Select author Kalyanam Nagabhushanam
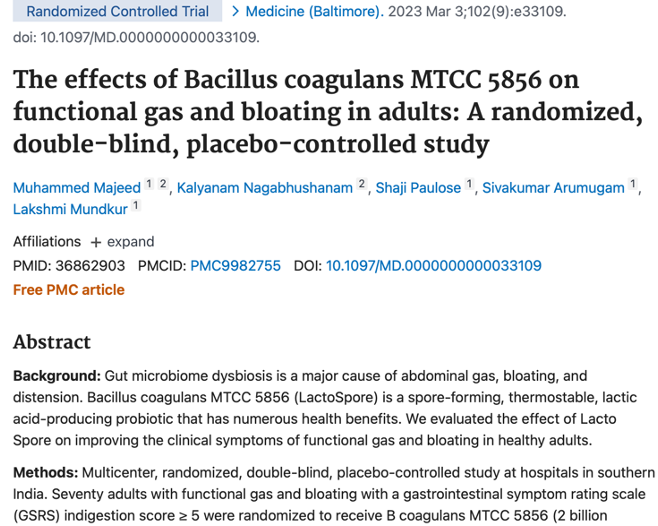Viewport: 658px width, 526px height. (x=267, y=188)
